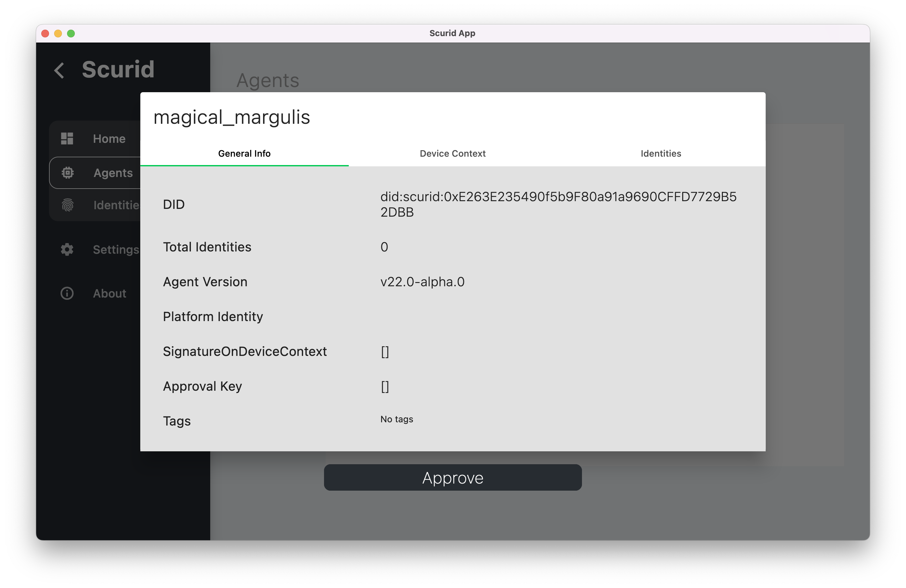Click the Agents page heading
This screenshot has height=588, width=906.
tap(268, 80)
